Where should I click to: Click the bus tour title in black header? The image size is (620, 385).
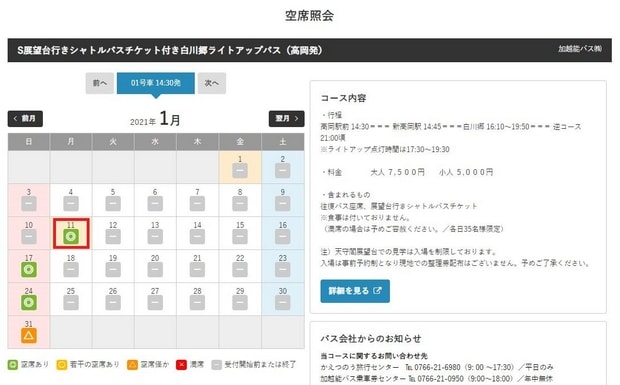pos(170,50)
